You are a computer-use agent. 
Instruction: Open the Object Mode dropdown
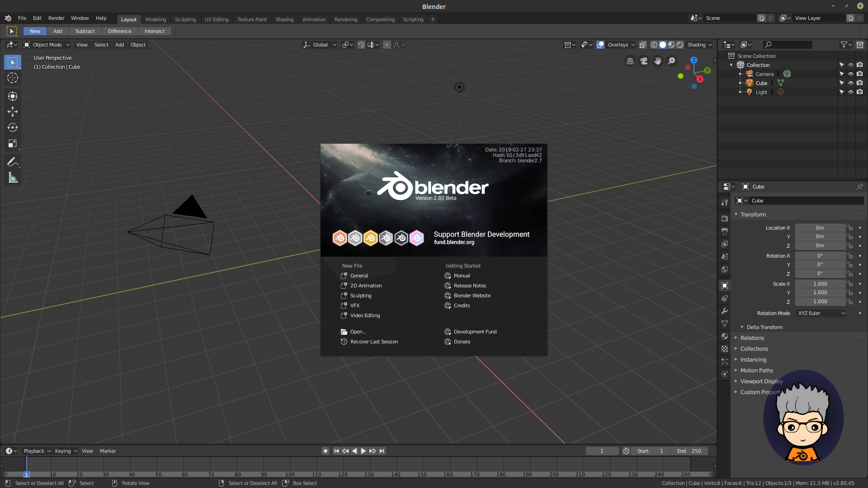coord(47,45)
